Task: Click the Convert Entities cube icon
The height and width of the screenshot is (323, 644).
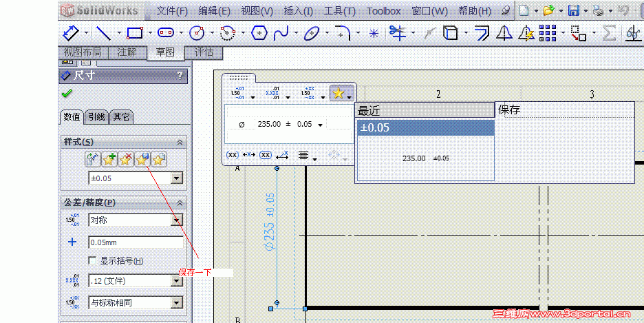Action: pos(451,33)
